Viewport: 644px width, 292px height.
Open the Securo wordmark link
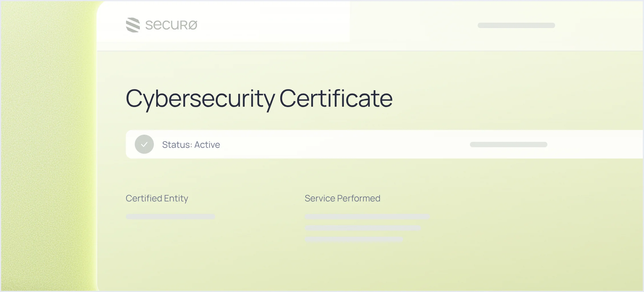(171, 25)
